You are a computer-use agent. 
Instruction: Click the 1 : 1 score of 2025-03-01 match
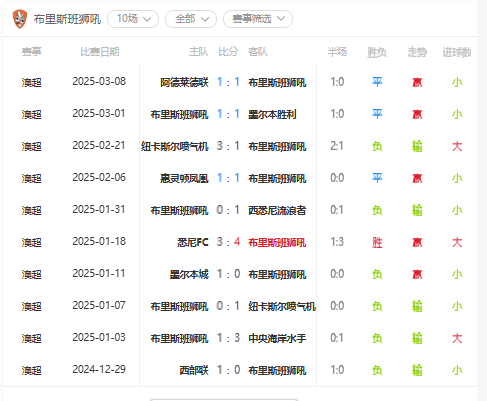pos(228,114)
